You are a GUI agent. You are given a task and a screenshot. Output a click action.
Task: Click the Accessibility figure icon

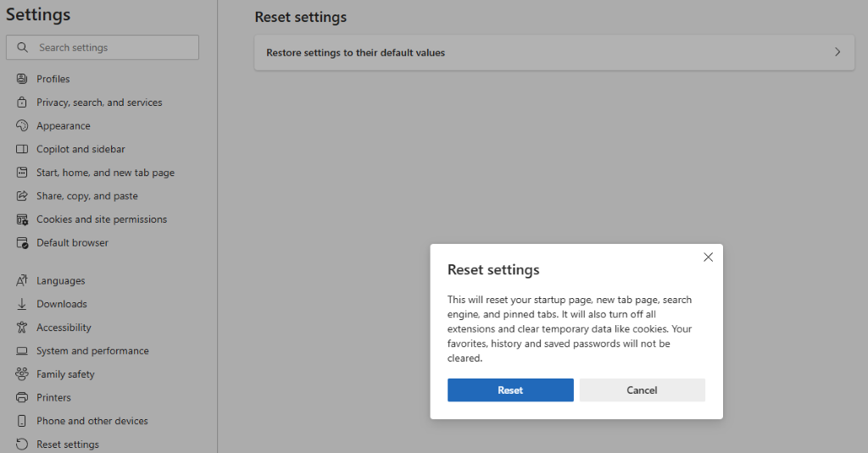21,328
